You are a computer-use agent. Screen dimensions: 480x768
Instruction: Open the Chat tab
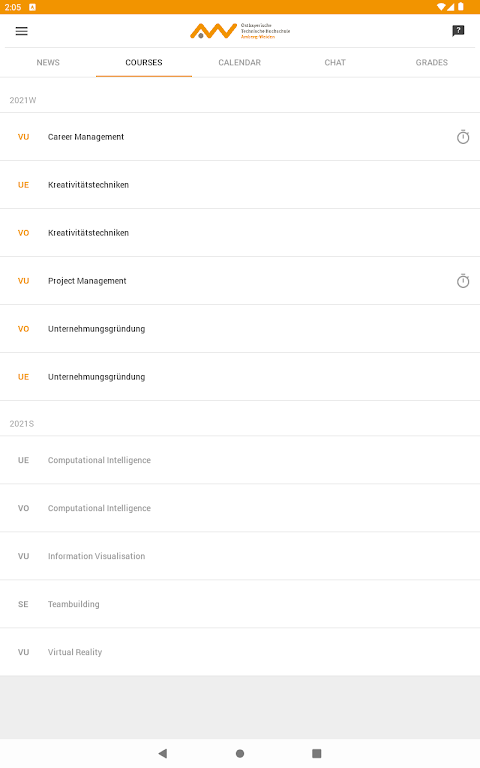pos(335,63)
